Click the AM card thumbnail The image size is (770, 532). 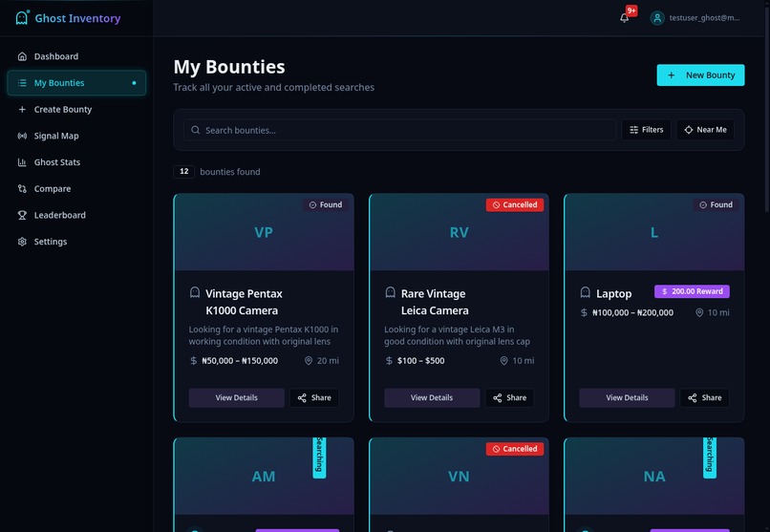[x=264, y=476]
